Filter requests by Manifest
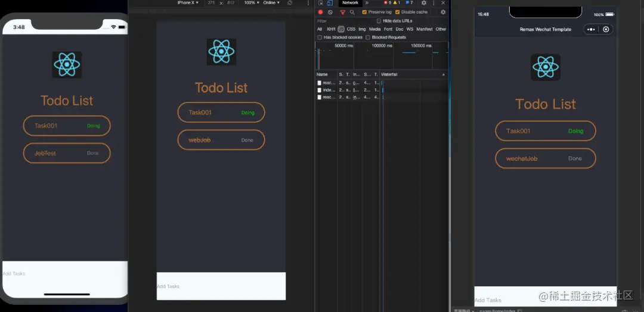The width and height of the screenshot is (644, 312). [x=425, y=29]
